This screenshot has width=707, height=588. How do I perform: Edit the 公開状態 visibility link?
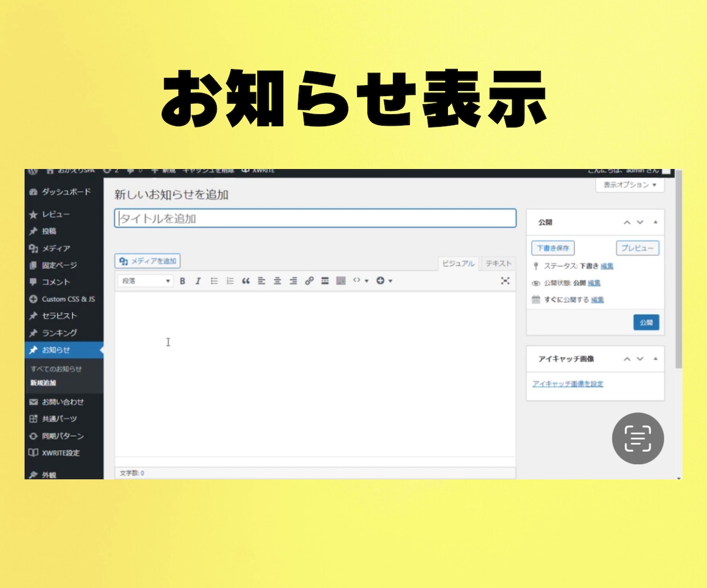[594, 283]
